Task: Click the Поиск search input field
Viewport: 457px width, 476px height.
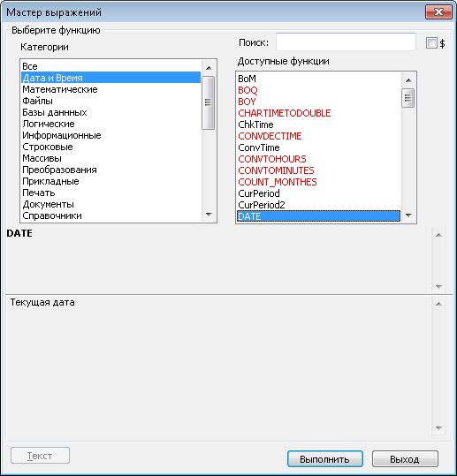Action: click(x=346, y=42)
